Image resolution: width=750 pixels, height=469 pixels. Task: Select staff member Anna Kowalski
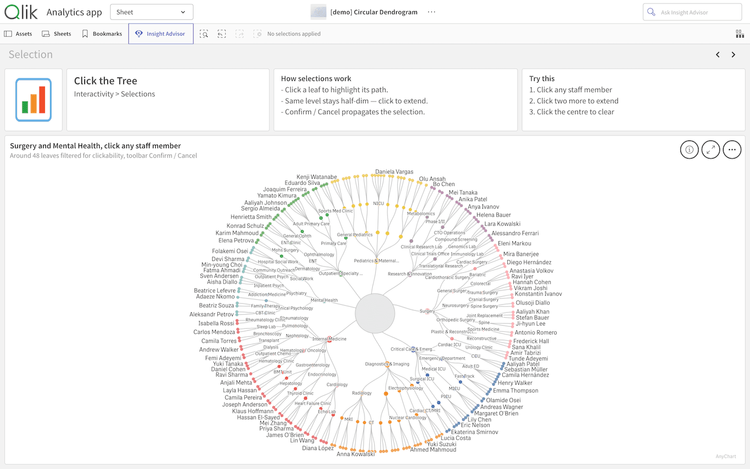click(355, 454)
